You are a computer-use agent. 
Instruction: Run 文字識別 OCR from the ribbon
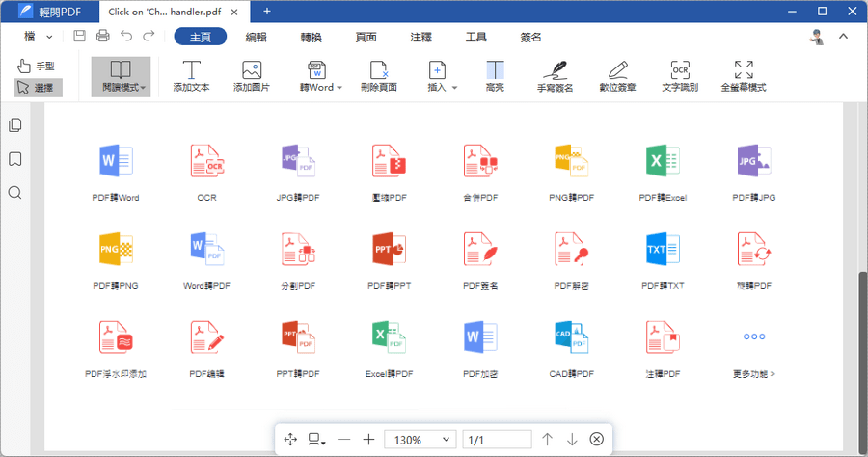pos(680,76)
